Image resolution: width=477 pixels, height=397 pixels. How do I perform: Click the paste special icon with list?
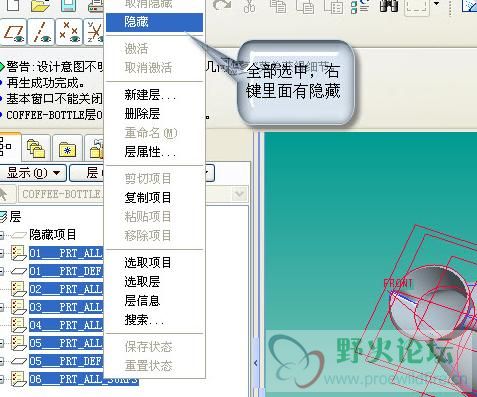(x=334, y=6)
